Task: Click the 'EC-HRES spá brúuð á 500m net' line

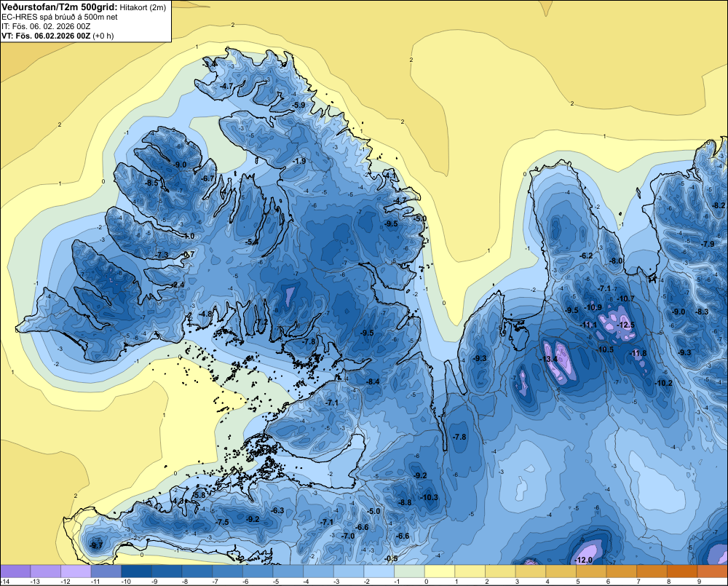Action: point(60,17)
